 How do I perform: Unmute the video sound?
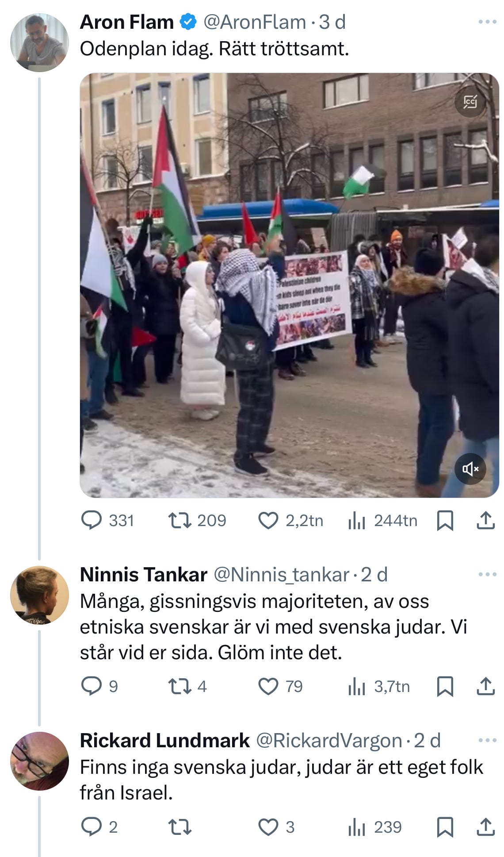click(470, 469)
